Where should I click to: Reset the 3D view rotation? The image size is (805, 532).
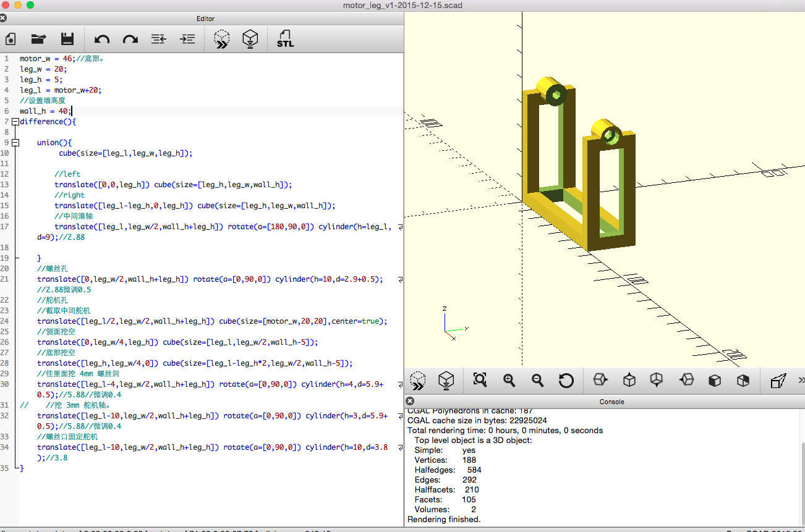pos(566,380)
